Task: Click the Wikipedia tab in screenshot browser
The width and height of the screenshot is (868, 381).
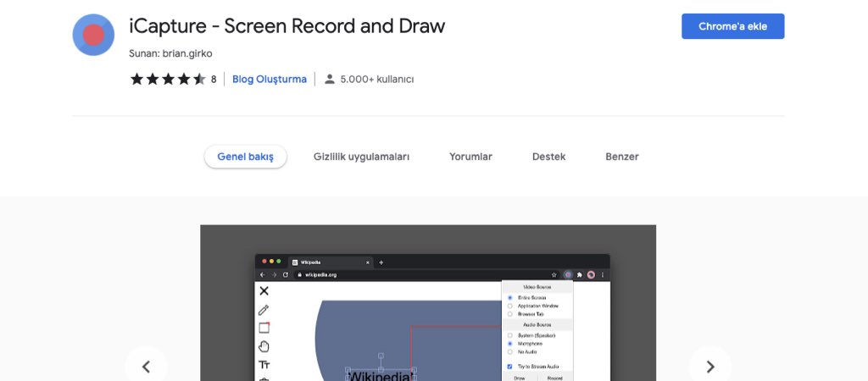Action: click(331, 262)
